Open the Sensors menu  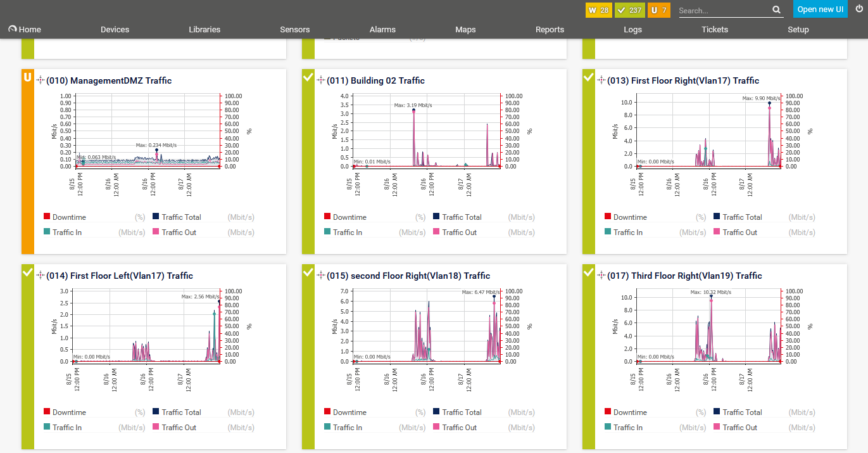click(x=295, y=29)
